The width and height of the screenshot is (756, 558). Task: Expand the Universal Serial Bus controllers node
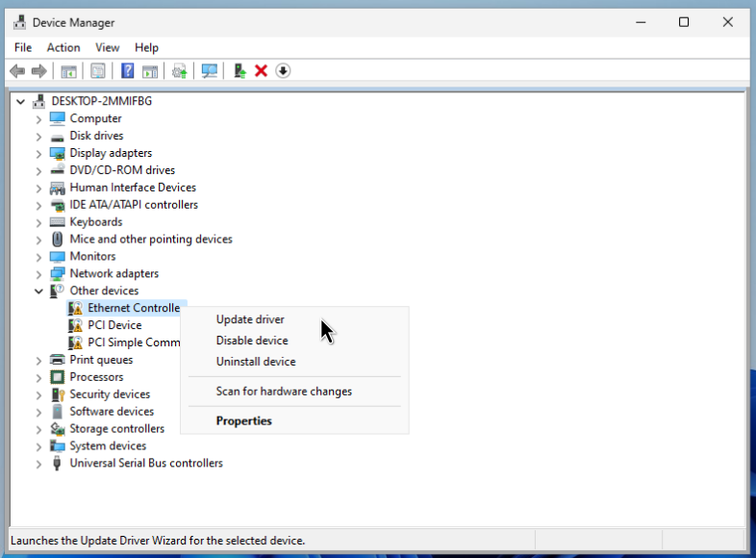(38, 464)
